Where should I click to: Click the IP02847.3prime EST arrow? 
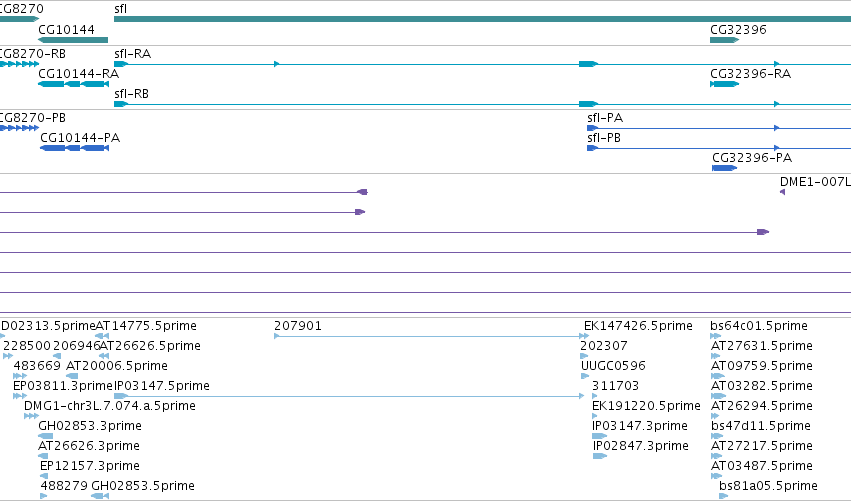point(600,456)
